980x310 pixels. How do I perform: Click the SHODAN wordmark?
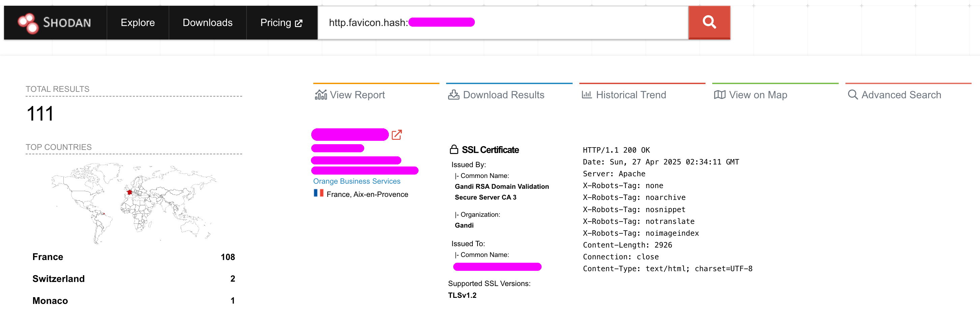(x=67, y=23)
